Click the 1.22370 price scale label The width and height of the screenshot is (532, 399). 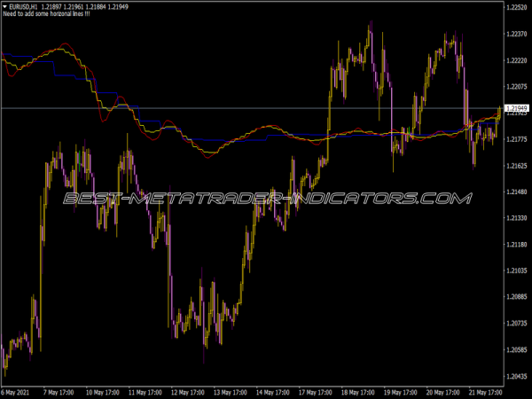coord(516,34)
